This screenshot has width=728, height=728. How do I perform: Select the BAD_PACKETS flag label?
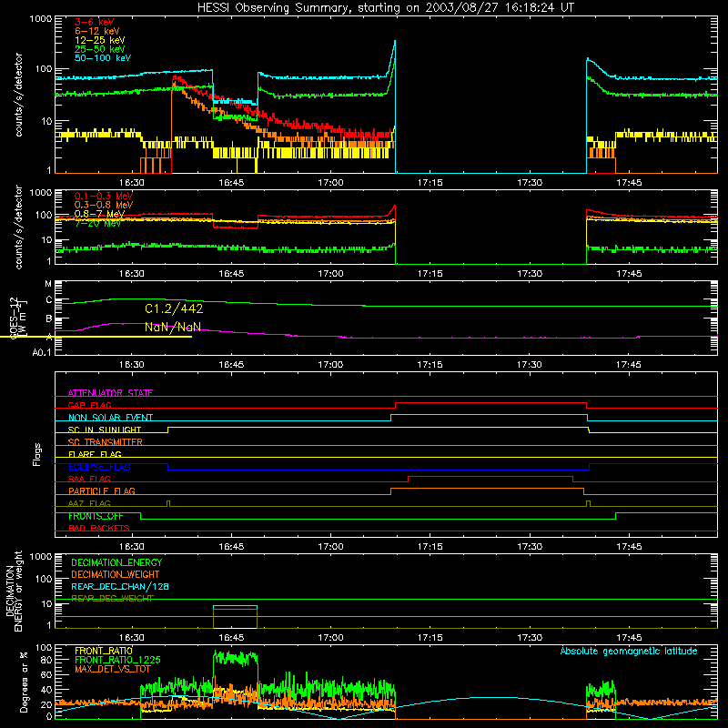tap(99, 528)
